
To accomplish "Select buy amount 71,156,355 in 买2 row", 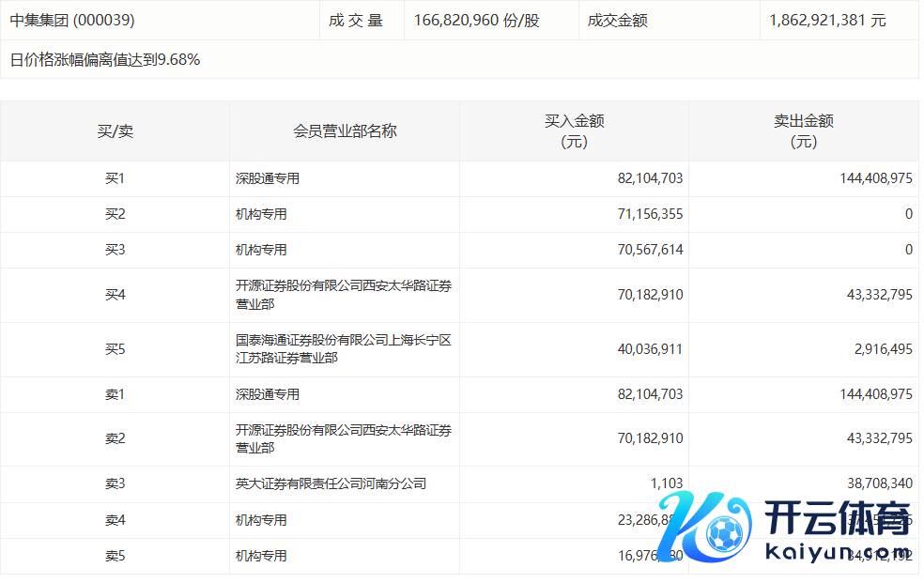I will click(644, 214).
